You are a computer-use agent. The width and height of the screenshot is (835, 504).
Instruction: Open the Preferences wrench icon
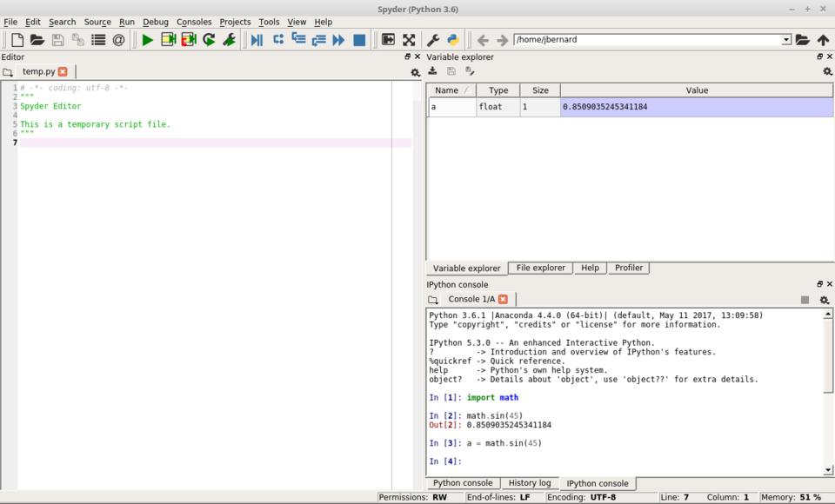(x=432, y=40)
